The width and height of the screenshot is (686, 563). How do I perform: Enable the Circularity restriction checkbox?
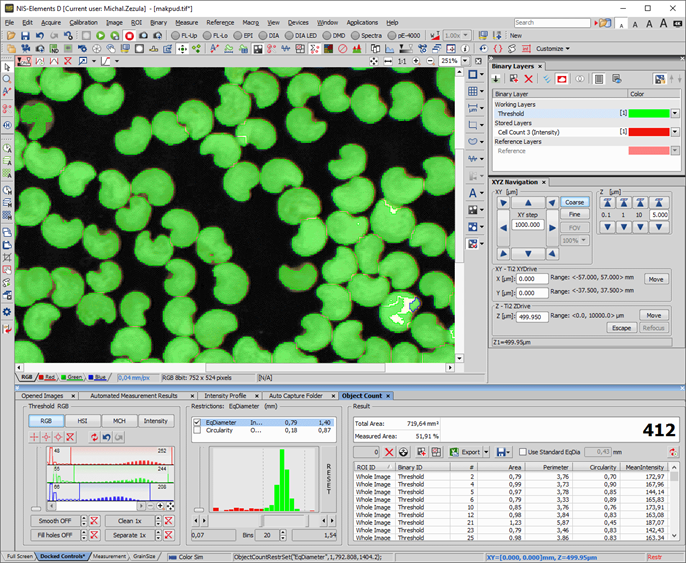pyautogui.click(x=197, y=431)
